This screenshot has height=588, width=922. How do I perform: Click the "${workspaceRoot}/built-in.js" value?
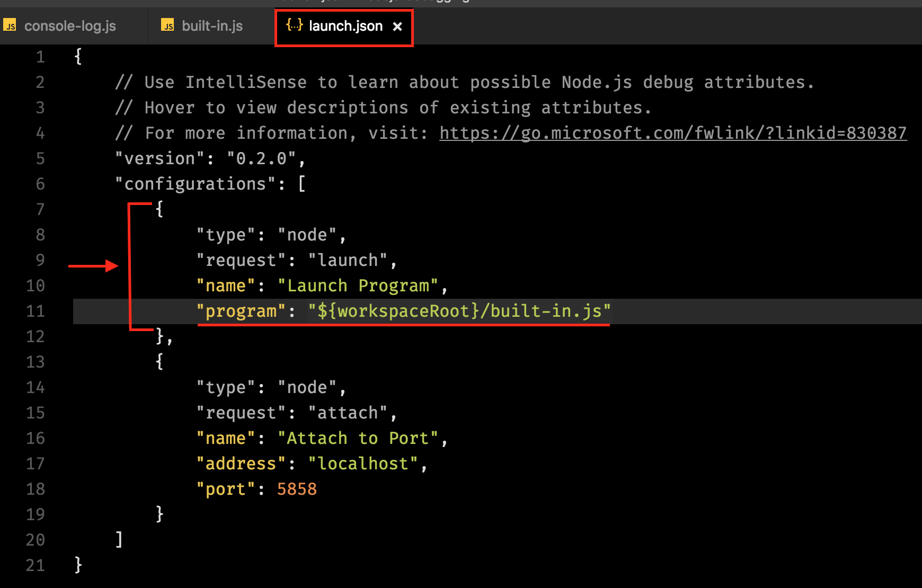(x=459, y=311)
